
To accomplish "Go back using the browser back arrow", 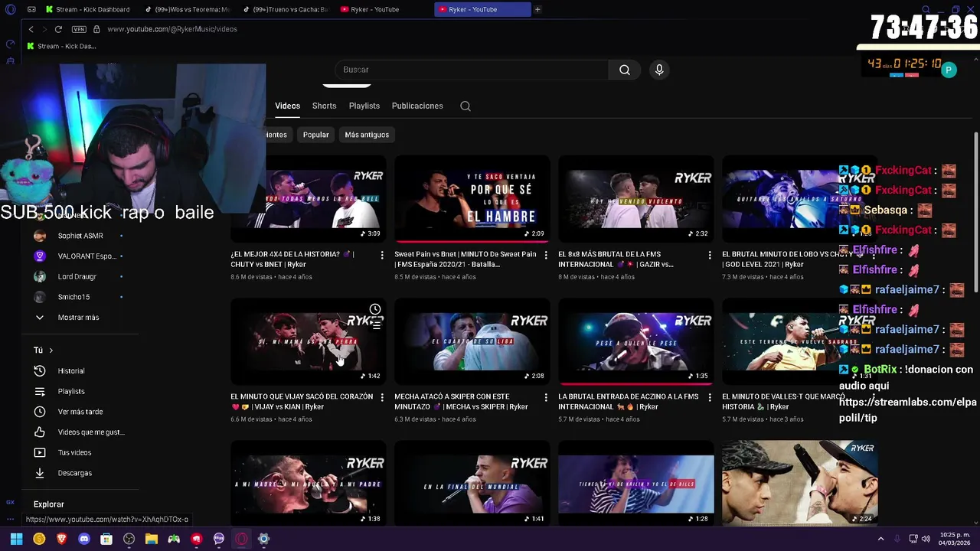I will pos(31,29).
